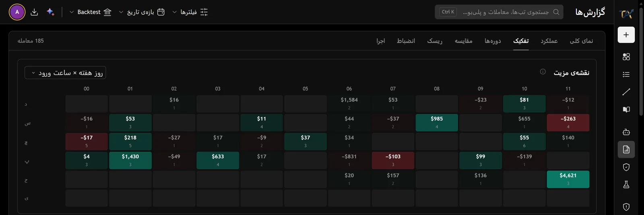Click the $136 heatmap cell
644x215 pixels.
click(x=481, y=180)
